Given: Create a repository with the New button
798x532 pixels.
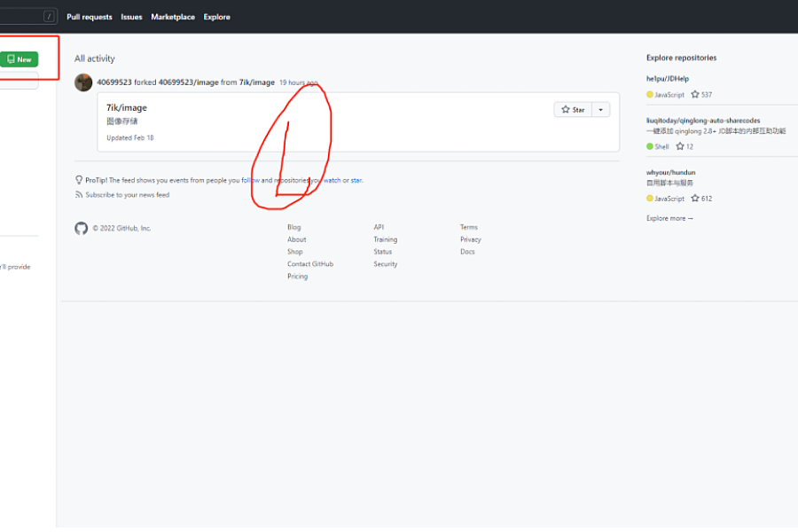Looking at the screenshot, I should click(20, 59).
